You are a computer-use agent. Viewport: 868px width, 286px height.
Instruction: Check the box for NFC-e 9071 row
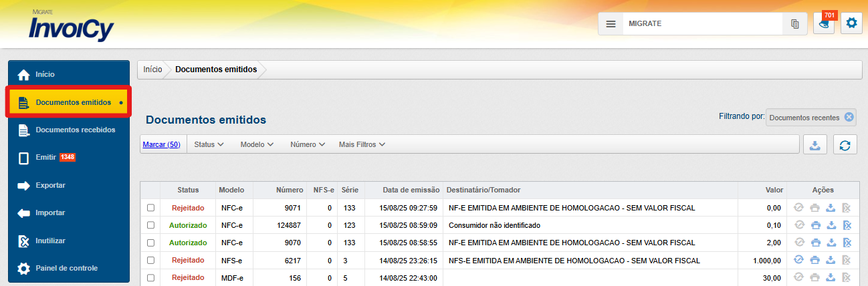click(x=150, y=208)
